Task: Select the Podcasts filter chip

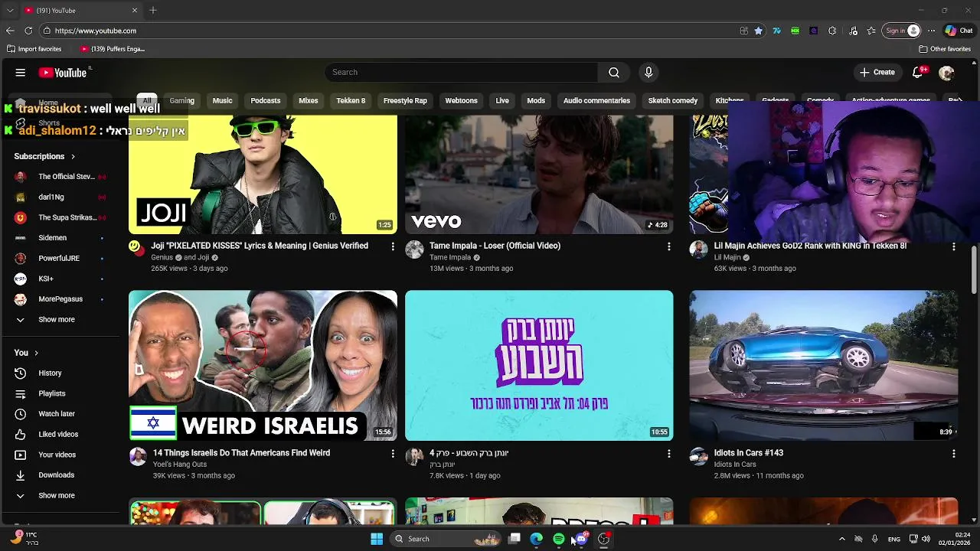Action: pos(266,100)
